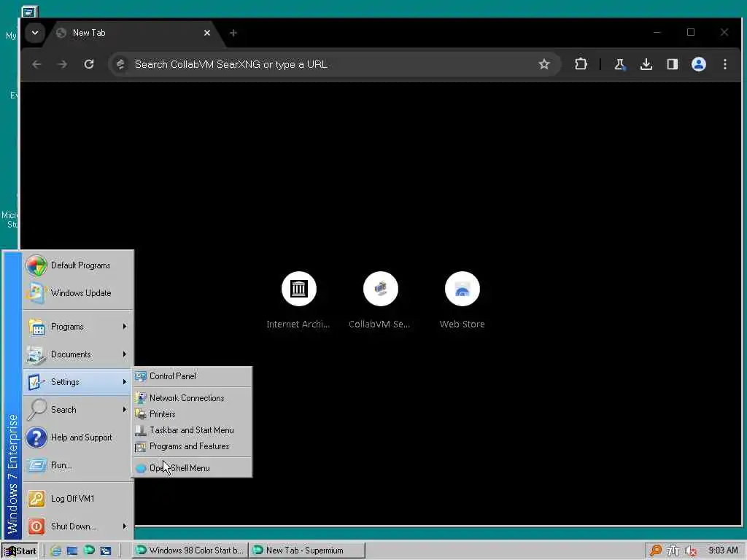
Task: Open Taskbar and Start Menu settings
Action: 192,430
